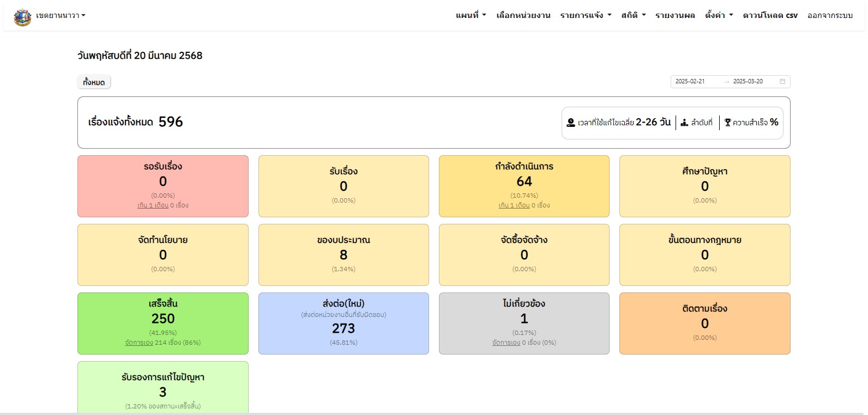
Task: Click จัดการเอง link in ไม่เกี่ยวข้อง card
Action: point(506,343)
